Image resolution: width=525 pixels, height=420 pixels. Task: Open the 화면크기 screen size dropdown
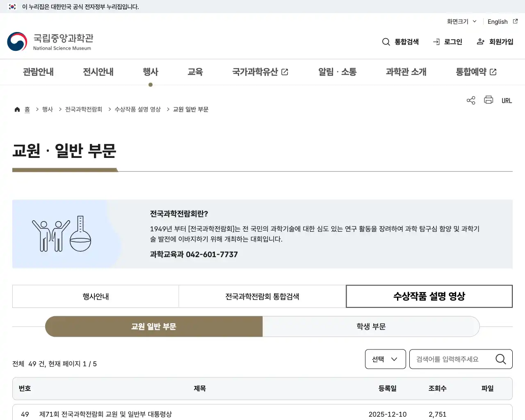[x=461, y=21]
